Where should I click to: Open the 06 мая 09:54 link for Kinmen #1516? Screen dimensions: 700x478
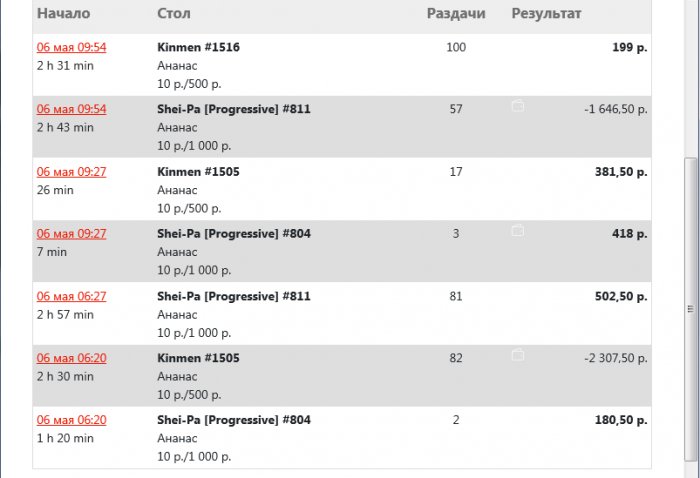click(x=71, y=47)
